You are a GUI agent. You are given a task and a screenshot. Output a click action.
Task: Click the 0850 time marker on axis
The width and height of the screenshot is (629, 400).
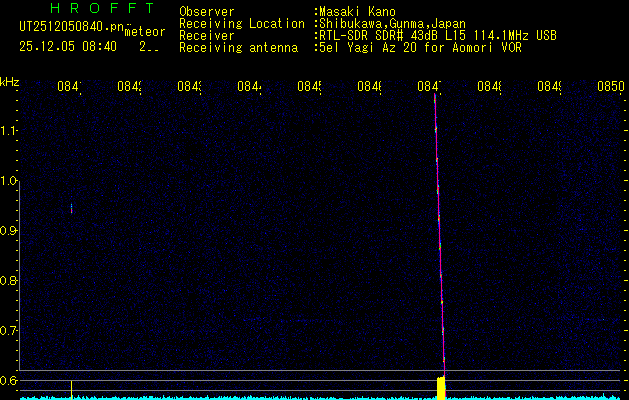pos(610,87)
